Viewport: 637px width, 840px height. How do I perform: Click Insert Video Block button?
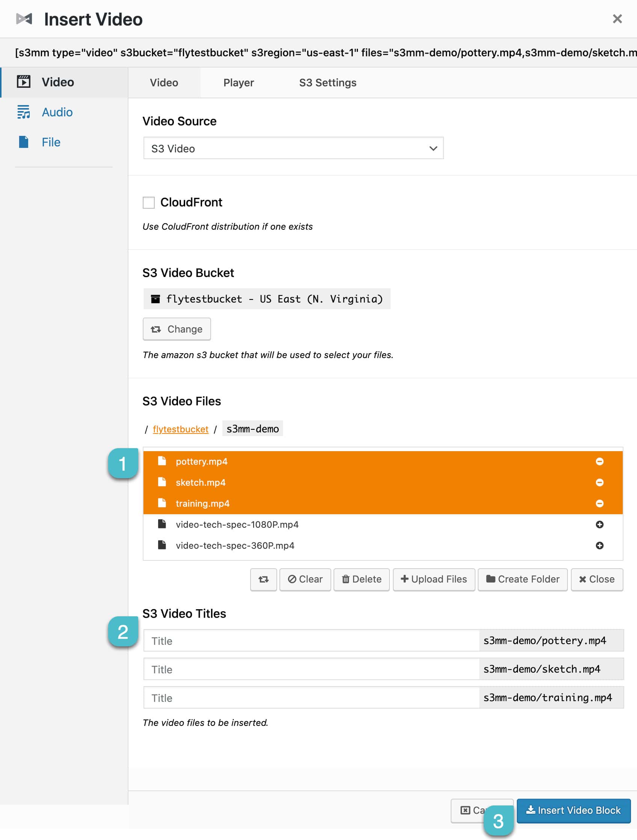click(x=574, y=810)
